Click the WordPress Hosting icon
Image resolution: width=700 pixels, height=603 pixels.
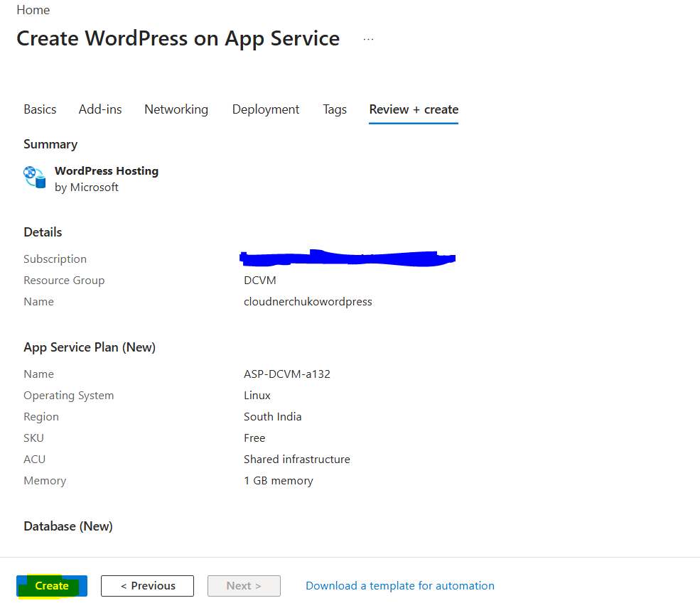34,177
